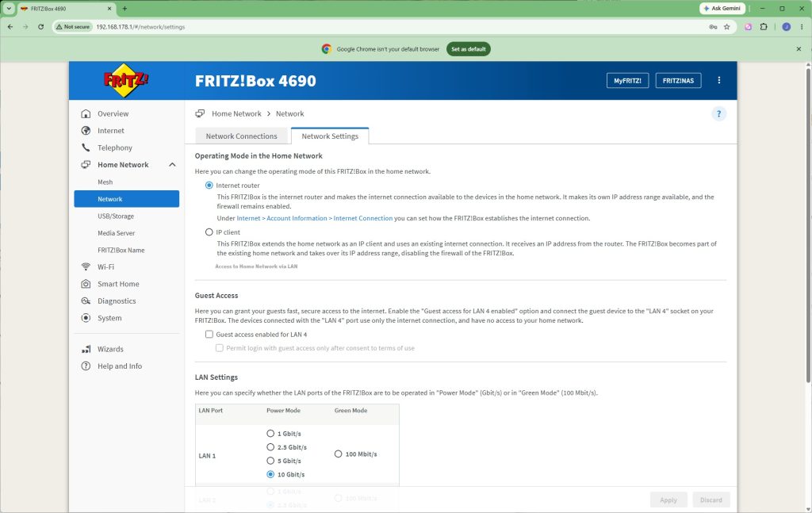Open Chrome extensions puzzle icon
Screen dimensions: 812x513
pyautogui.click(x=764, y=27)
